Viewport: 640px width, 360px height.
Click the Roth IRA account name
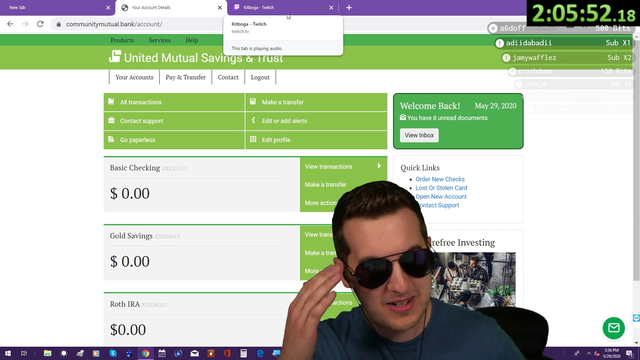tap(124, 304)
